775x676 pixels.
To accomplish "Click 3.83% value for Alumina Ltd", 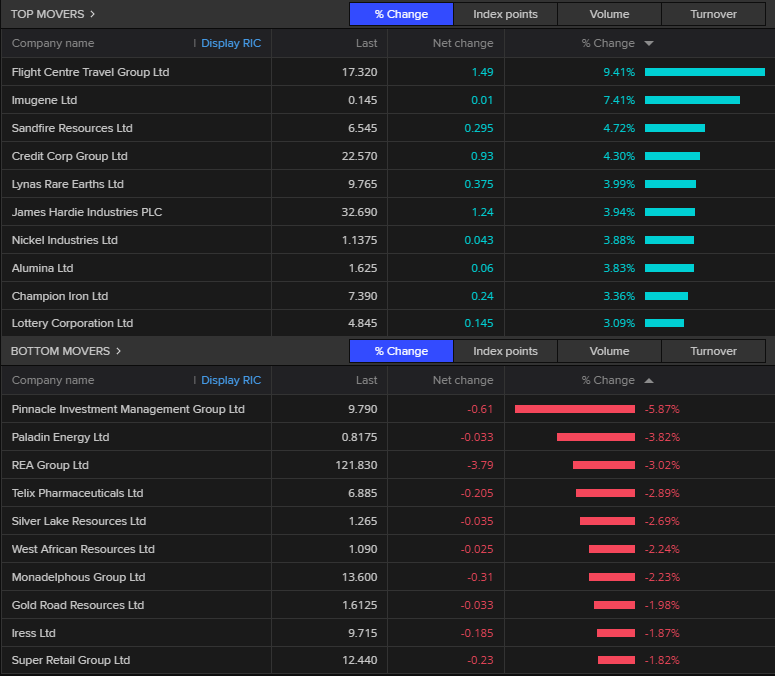I will [619, 268].
